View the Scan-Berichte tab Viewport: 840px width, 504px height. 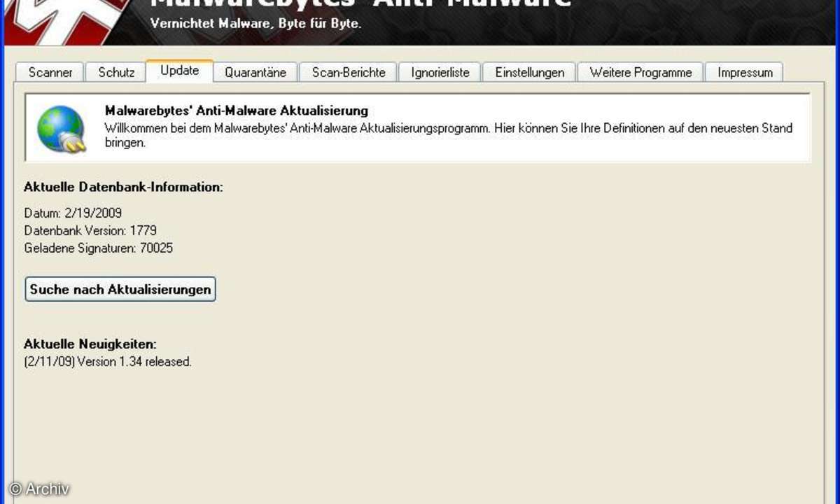349,72
